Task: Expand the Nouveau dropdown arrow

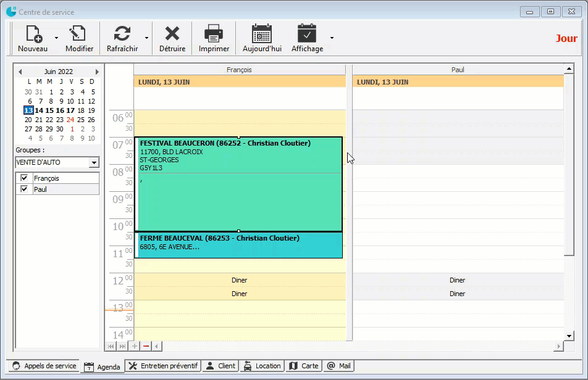Action: (56, 38)
